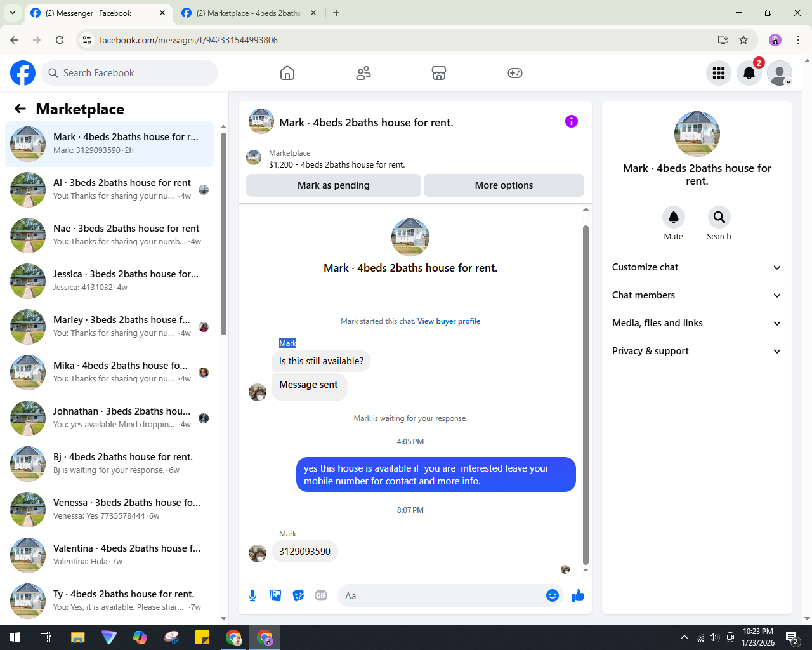Expand Chat members section
Screen dimensions: 812x650
pyautogui.click(x=697, y=295)
